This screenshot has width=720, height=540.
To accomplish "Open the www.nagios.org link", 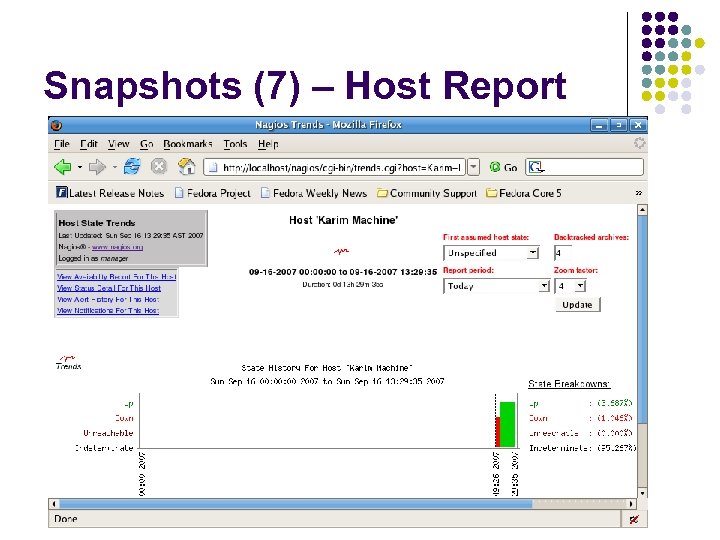I will click(x=117, y=247).
